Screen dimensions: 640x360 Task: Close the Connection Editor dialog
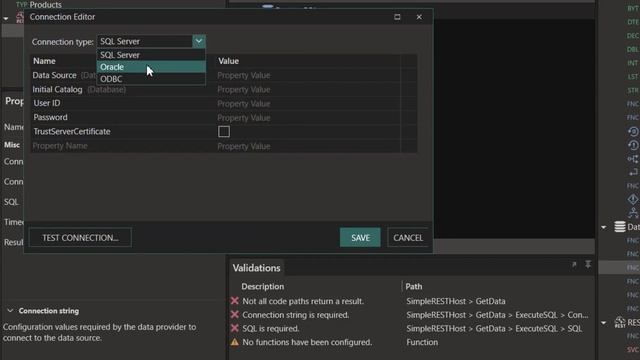(x=419, y=17)
